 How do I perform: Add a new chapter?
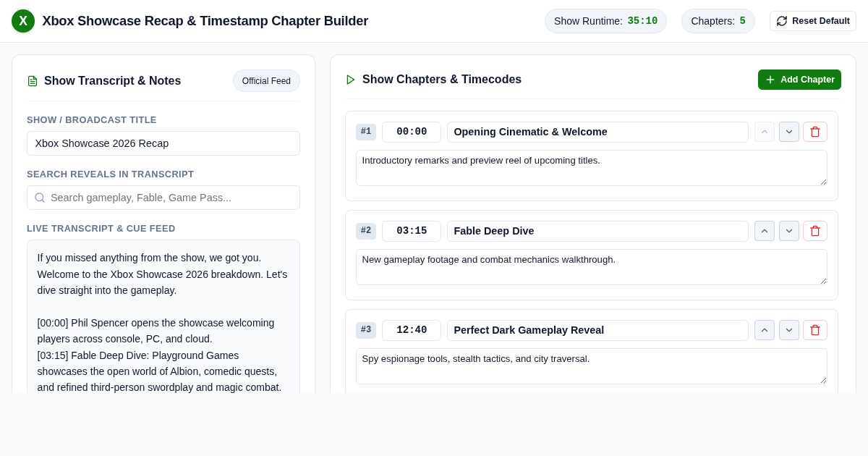(799, 80)
